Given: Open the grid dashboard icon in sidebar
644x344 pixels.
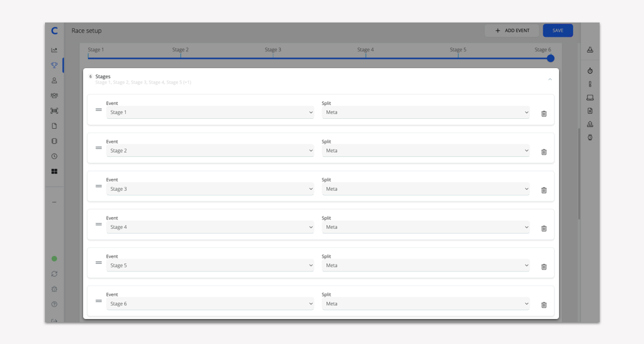Looking at the screenshot, I should pyautogui.click(x=54, y=171).
